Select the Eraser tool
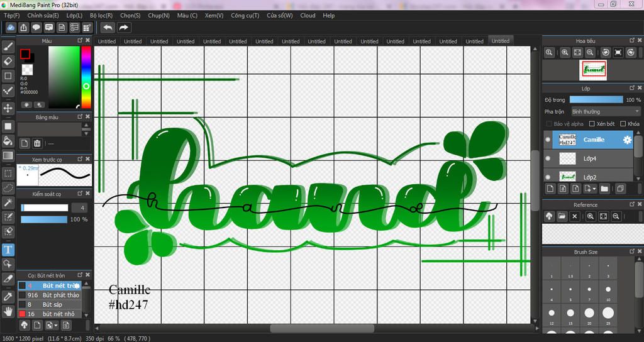 pos(8,62)
